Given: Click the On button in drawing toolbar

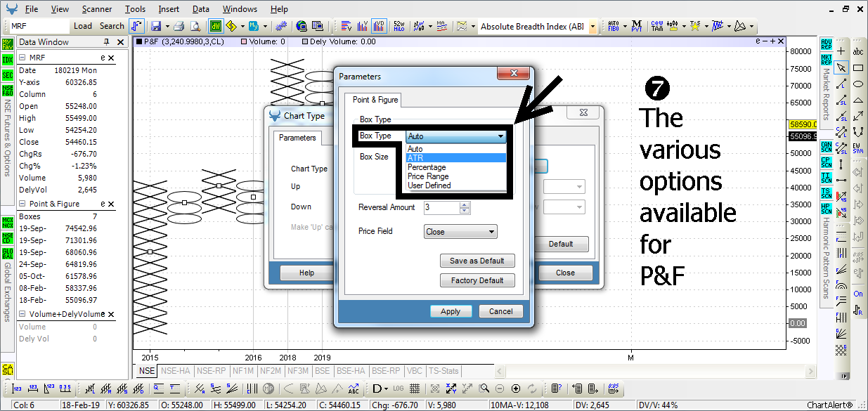Looking at the screenshot, I should tap(858, 294).
